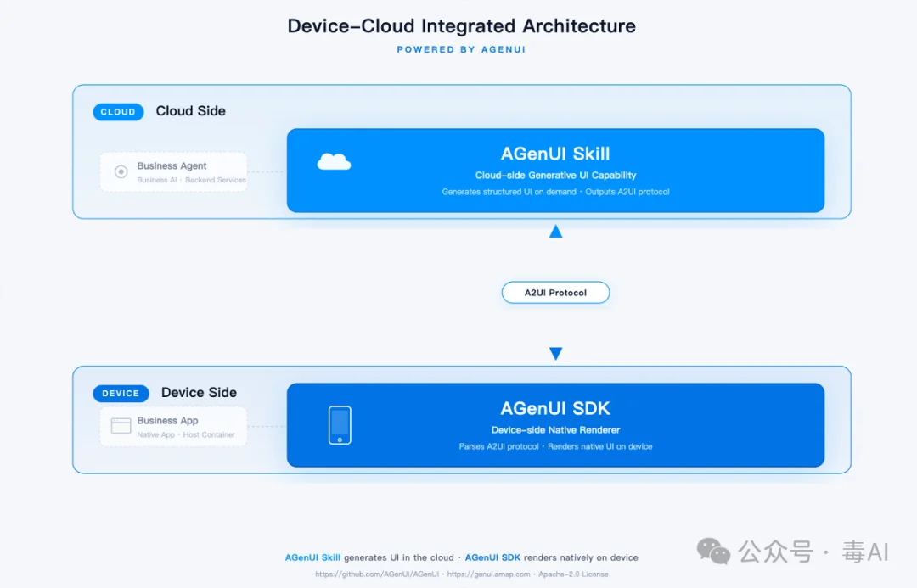Click the Cloud-side Generative UI Capability text
The height and width of the screenshot is (588, 917).
555,176
